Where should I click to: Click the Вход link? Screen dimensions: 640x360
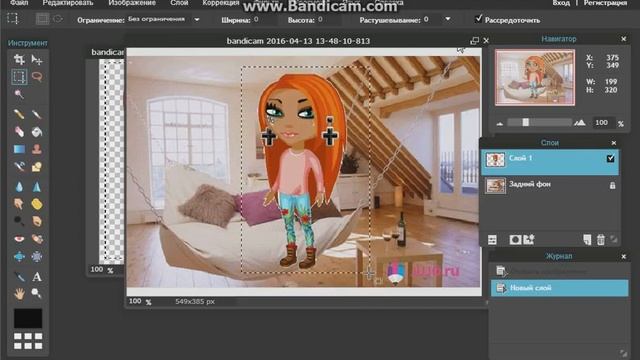[561, 3]
